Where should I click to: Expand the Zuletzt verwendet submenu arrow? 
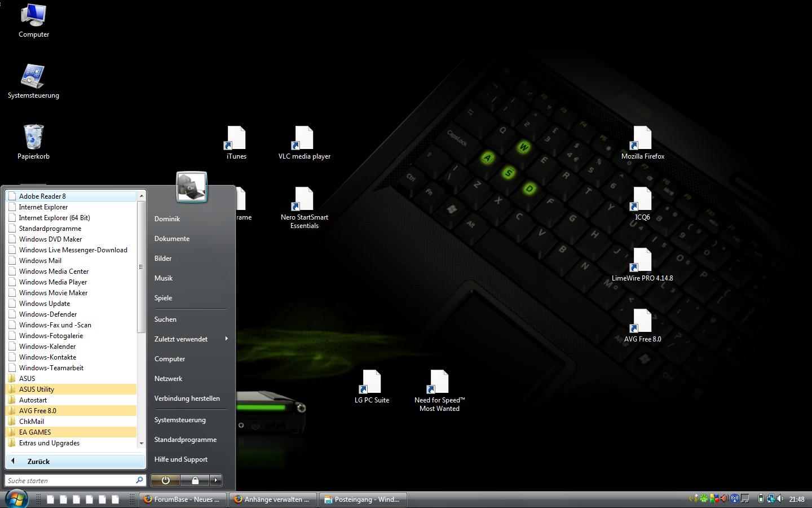click(x=226, y=339)
